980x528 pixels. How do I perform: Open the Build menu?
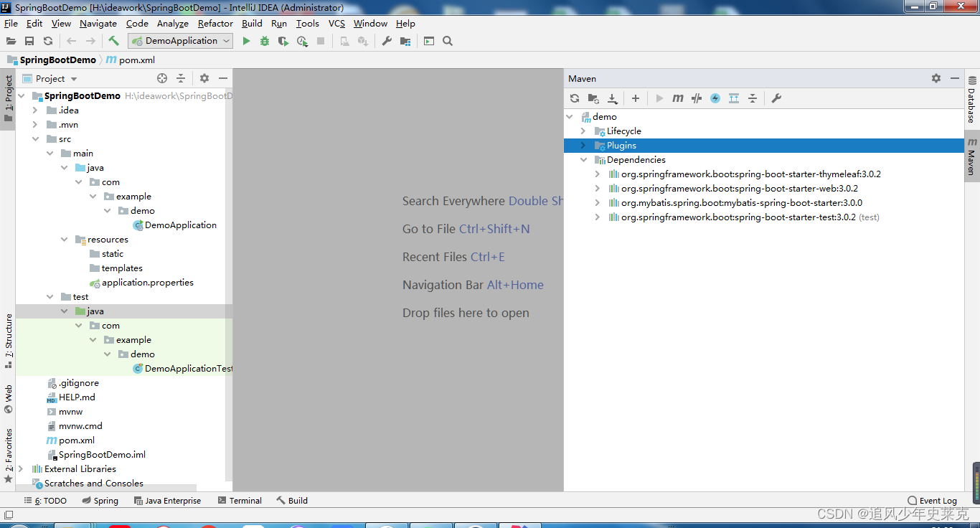tap(252, 23)
